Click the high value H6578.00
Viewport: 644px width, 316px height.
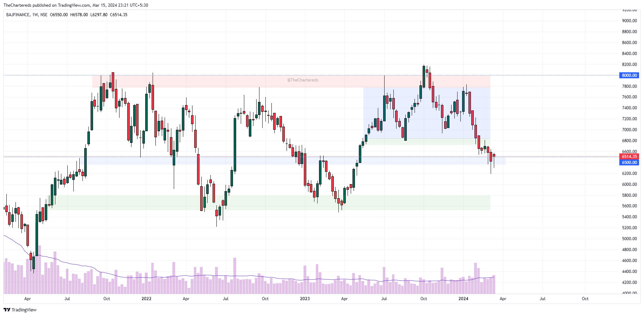point(79,15)
